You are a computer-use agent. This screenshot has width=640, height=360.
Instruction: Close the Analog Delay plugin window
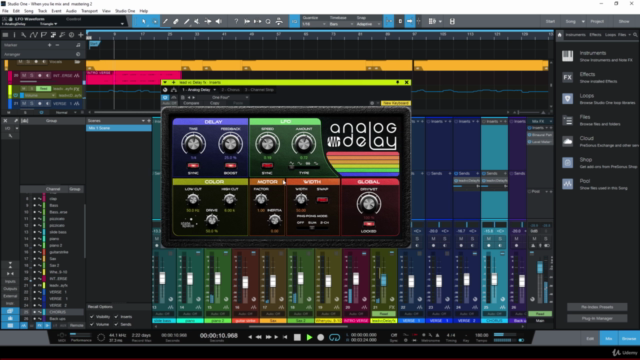(x=407, y=82)
